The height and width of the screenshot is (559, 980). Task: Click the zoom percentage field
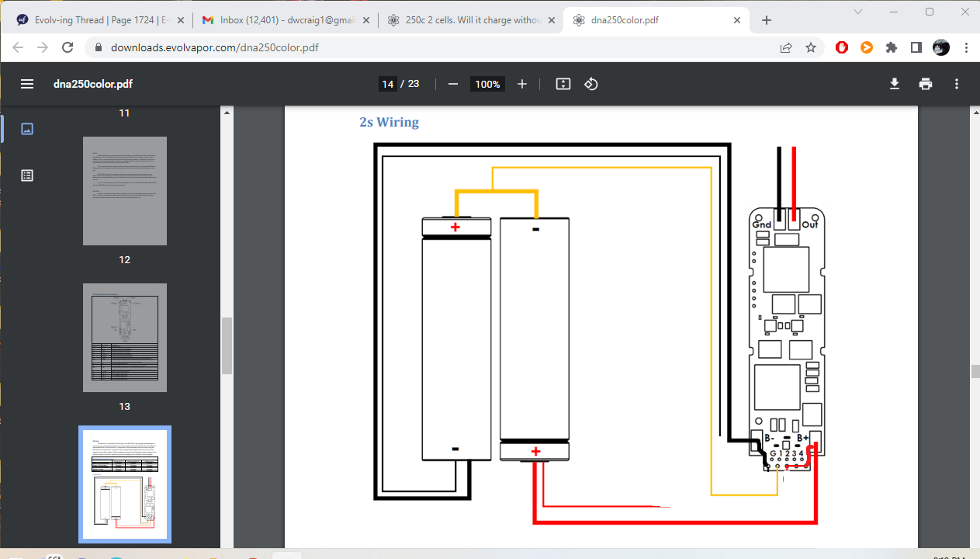487,84
